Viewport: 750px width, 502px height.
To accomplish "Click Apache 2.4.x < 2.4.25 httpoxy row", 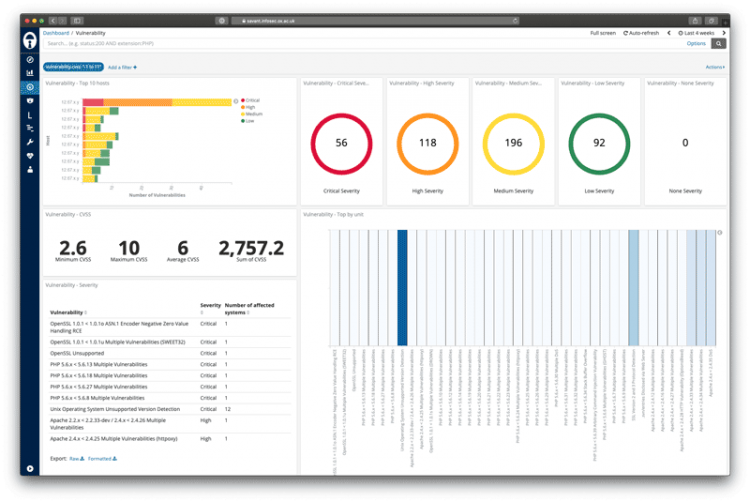I will click(170, 439).
